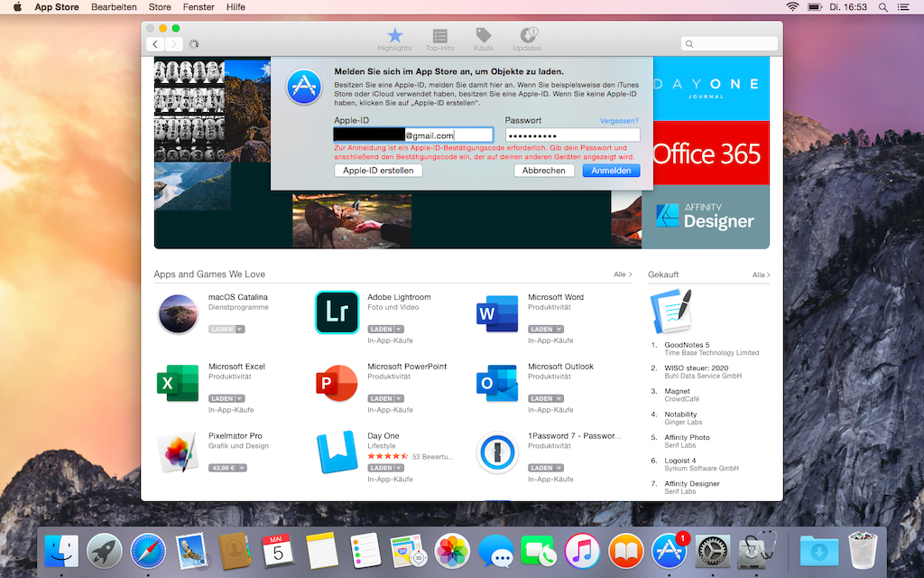Confirm sign-in with Anmelden
The width and height of the screenshot is (924, 578).
point(611,171)
